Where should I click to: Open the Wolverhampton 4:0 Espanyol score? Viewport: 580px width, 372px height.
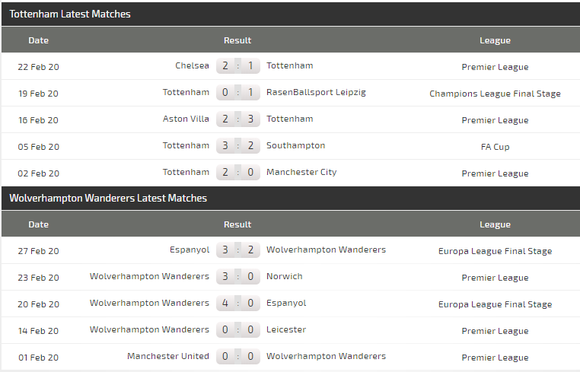(x=238, y=303)
